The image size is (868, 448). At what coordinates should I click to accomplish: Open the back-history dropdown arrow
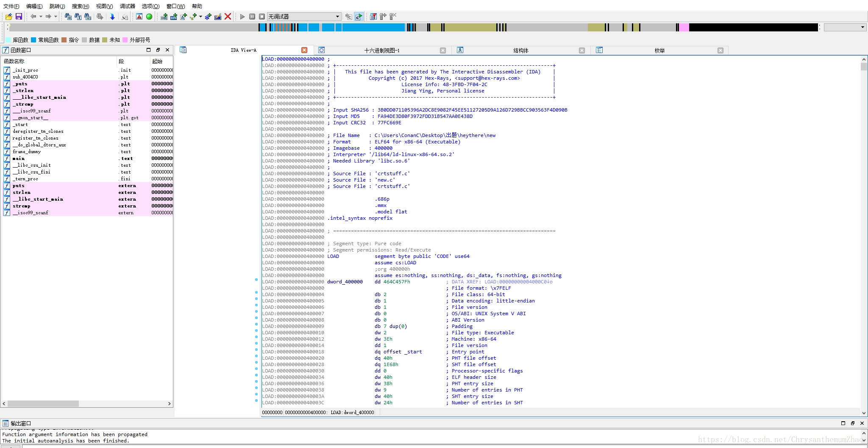41,17
